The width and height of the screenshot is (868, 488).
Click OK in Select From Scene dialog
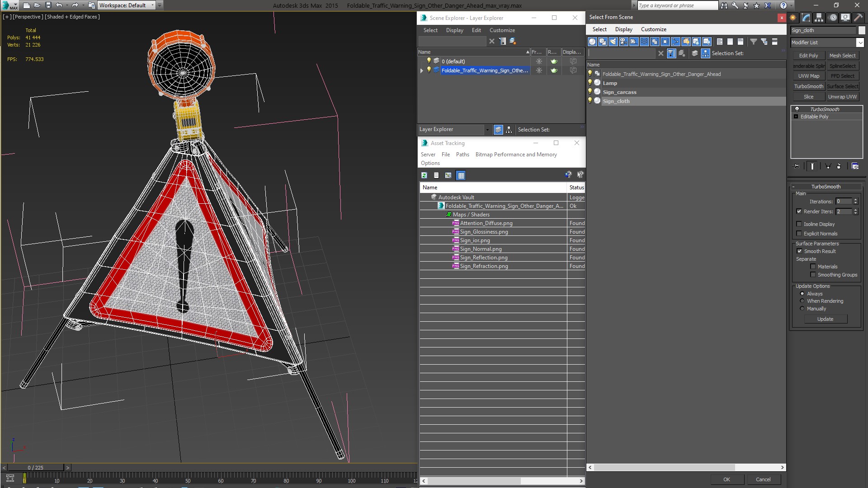coord(726,479)
